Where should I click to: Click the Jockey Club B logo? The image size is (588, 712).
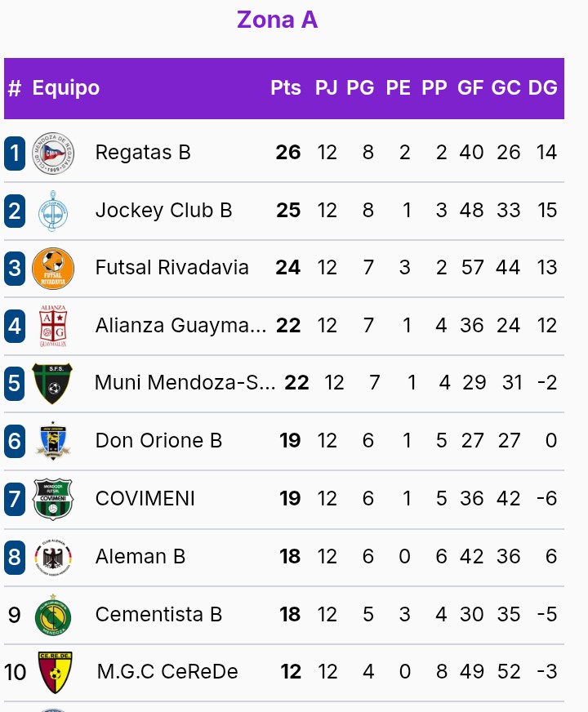click(53, 211)
